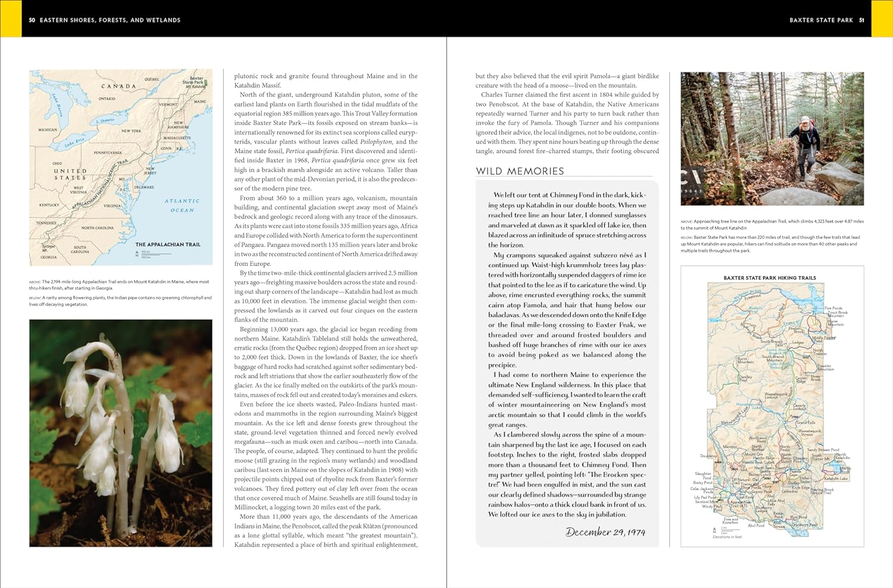
Task: Click the photo of hiker on trail
Action: tap(772, 139)
